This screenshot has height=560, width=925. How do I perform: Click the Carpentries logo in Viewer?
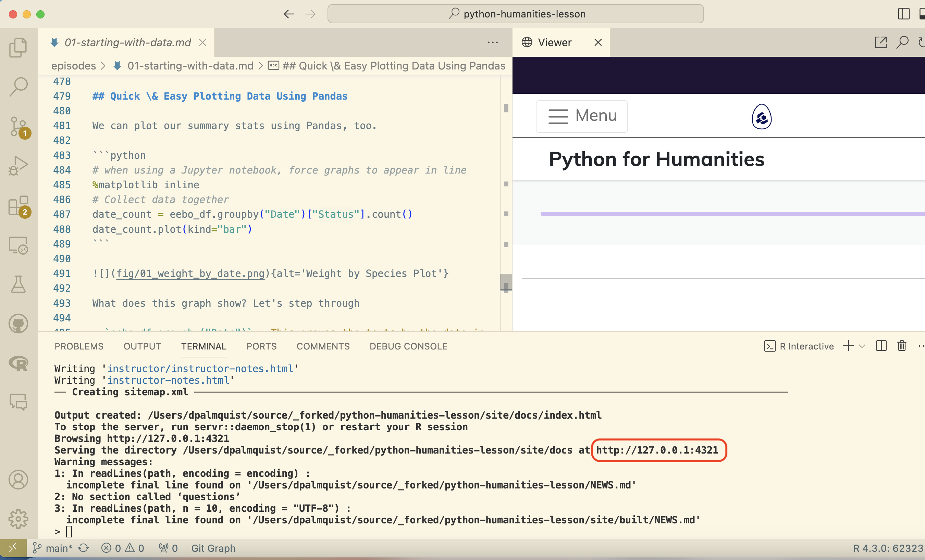coord(761,117)
